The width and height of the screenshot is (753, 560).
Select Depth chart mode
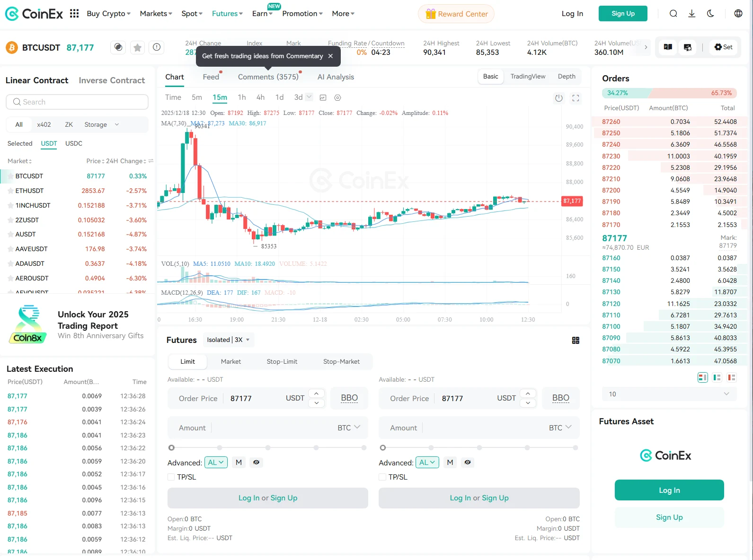(567, 77)
